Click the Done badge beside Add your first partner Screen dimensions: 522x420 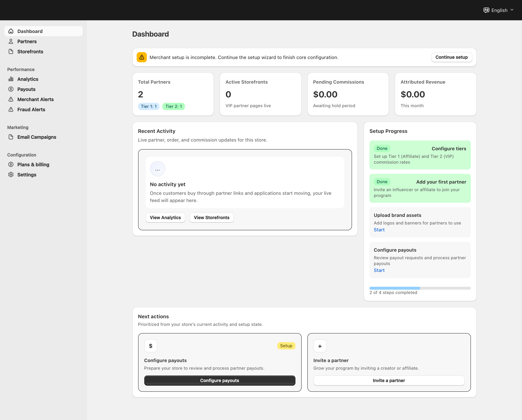pos(382,182)
